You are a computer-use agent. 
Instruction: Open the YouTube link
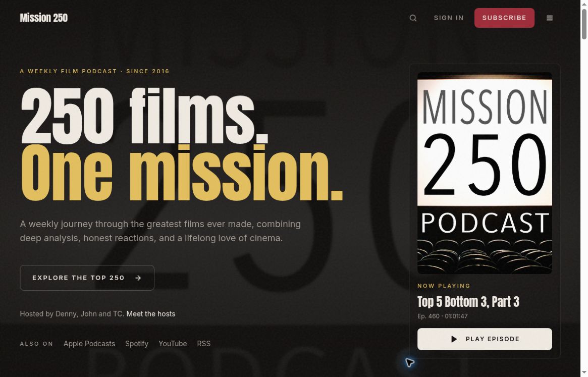pyautogui.click(x=173, y=344)
